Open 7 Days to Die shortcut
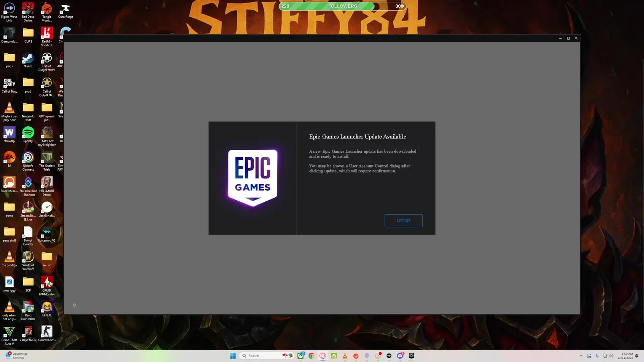Viewport: 644px width, 362px height. click(28, 334)
